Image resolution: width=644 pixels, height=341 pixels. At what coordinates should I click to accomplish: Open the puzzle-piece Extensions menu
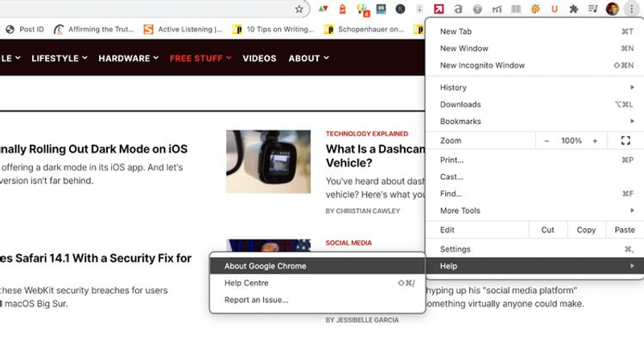tap(574, 9)
